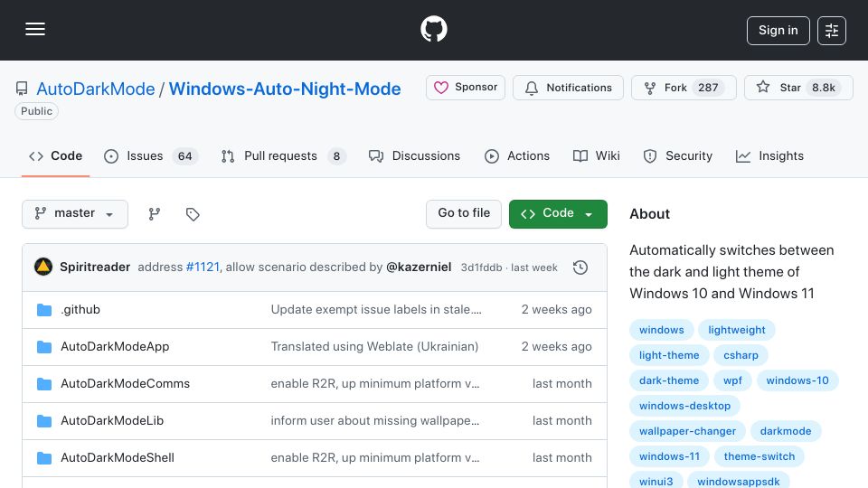The image size is (868, 488).
Task: Open commit 3d1fddb hash link
Action: (x=481, y=267)
